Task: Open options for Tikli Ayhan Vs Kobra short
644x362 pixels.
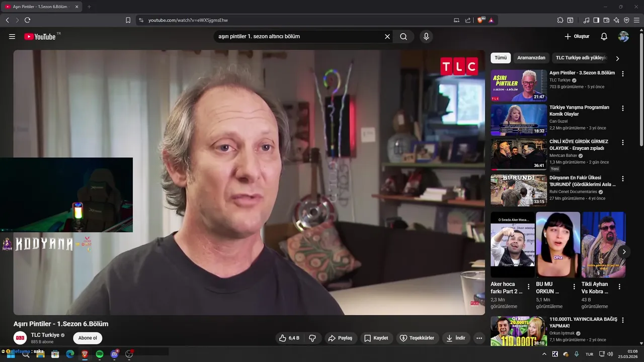Action: [619, 287]
